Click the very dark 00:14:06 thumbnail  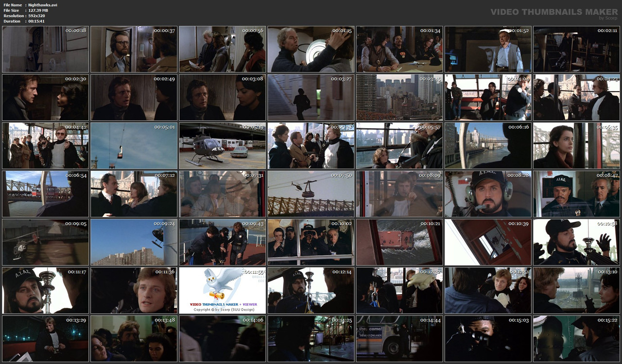pos(223,339)
